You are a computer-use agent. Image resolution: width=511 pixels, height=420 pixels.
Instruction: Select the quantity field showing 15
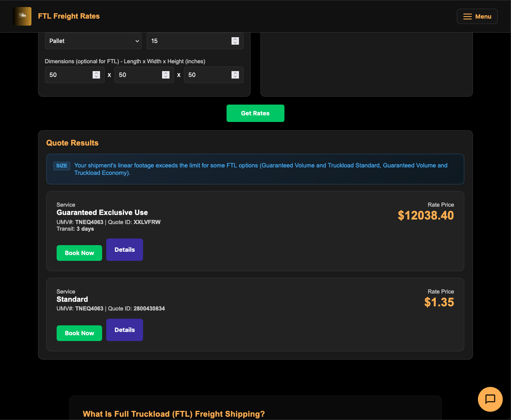[x=190, y=41]
